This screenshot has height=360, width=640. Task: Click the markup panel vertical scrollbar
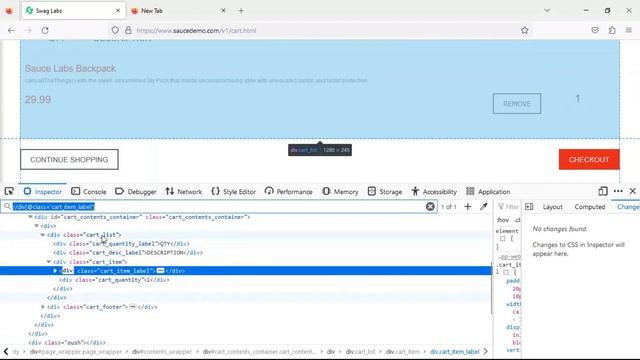pyautogui.click(x=491, y=288)
